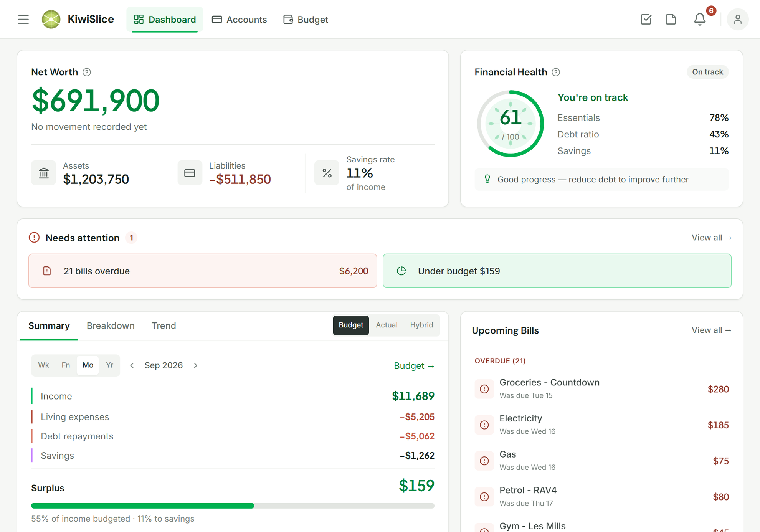This screenshot has width=760, height=532.
Task: Open the documents note icon in header
Action: coord(671,19)
